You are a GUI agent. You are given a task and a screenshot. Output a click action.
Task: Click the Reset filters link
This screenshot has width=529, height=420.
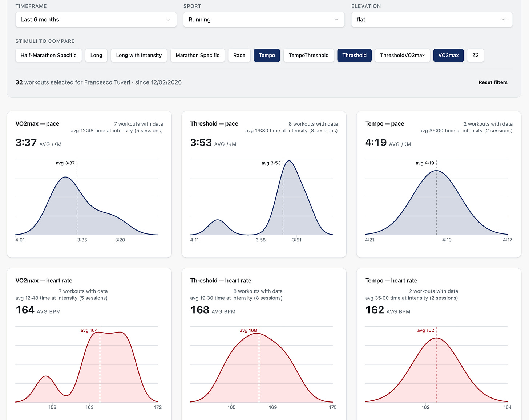(x=493, y=82)
